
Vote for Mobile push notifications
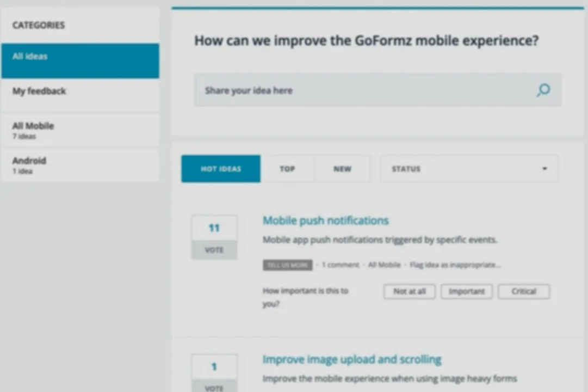(214, 250)
